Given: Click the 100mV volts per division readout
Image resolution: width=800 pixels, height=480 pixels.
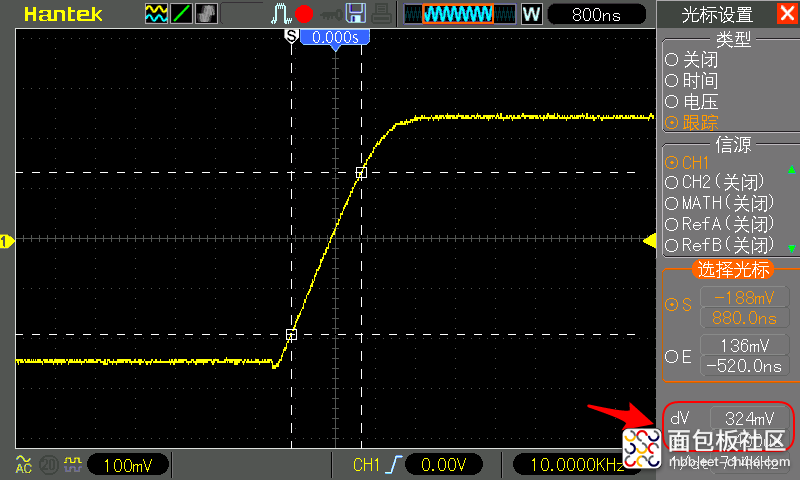Looking at the screenshot, I should 128,465.
